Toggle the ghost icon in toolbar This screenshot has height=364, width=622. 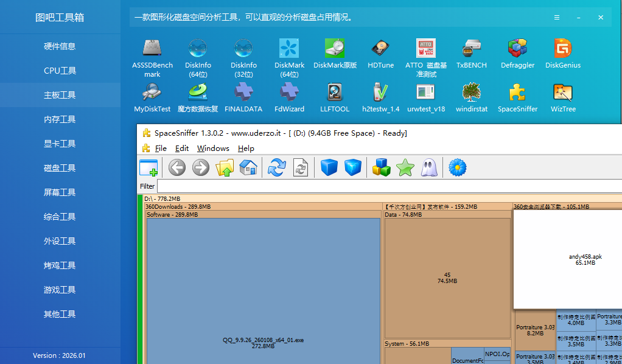click(x=428, y=167)
